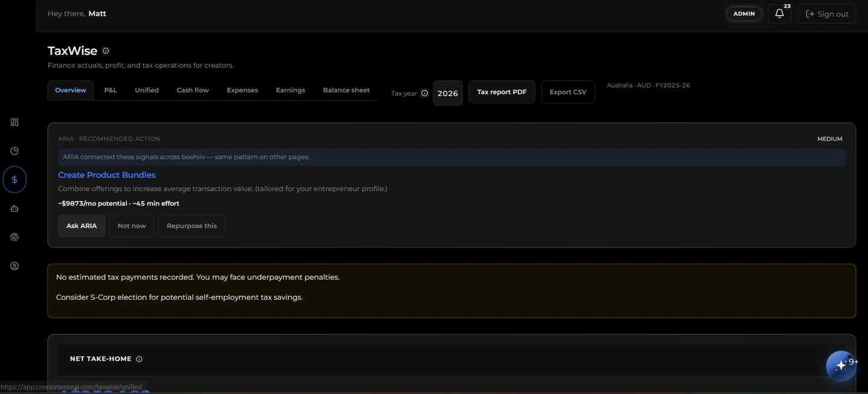
Task: Click the 'No estimated tax payments recorded' warning
Action: point(198,278)
